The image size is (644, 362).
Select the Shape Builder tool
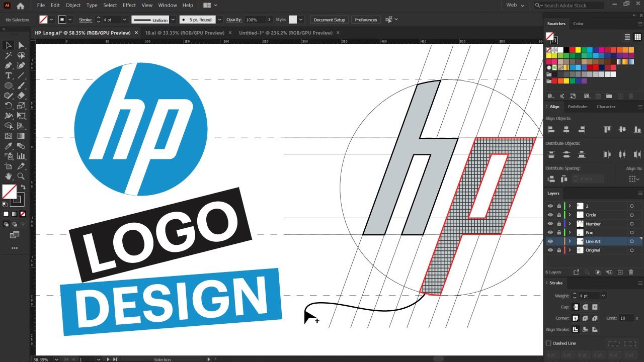(9, 126)
